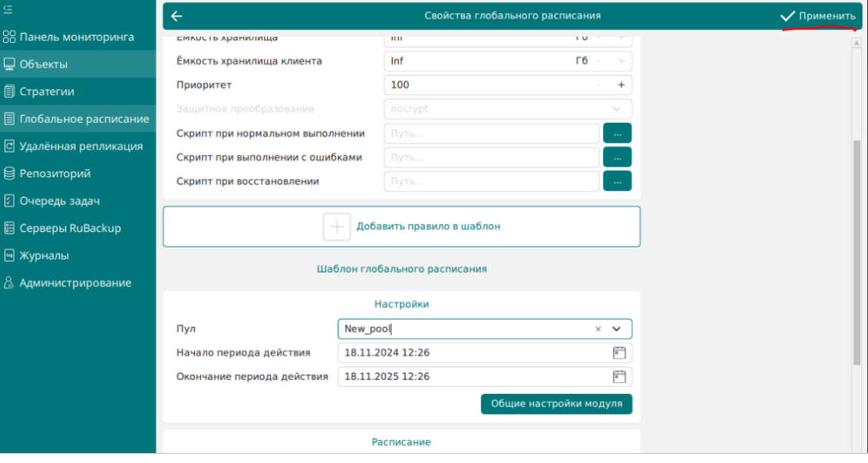Focus Скрипт при выполнении с ошибками field
The image size is (868, 463).
pos(492,157)
